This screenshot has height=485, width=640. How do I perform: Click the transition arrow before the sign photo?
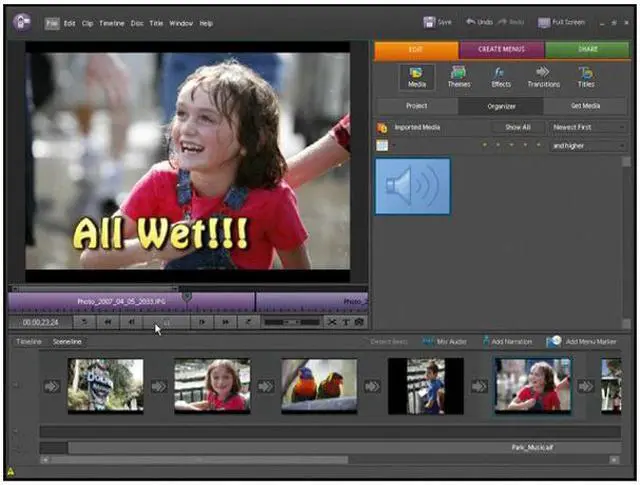(x=51, y=386)
